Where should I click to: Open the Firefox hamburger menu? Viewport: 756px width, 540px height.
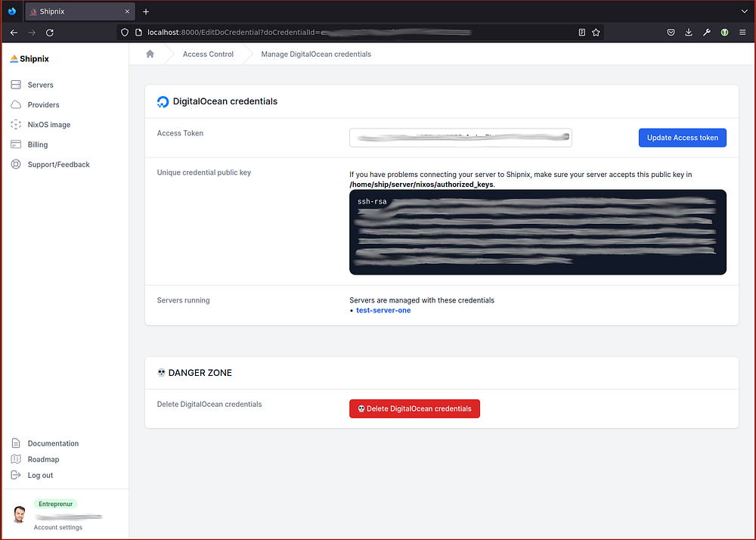pyautogui.click(x=742, y=33)
